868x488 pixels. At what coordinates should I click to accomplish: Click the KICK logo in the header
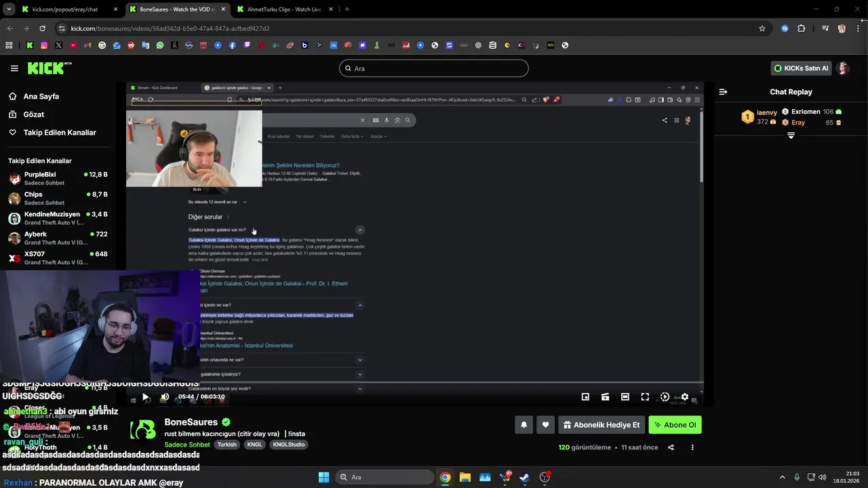pyautogui.click(x=49, y=68)
